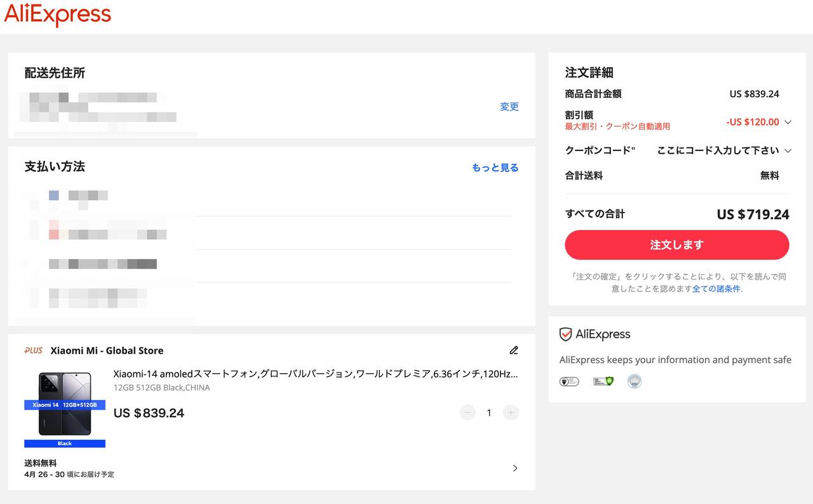Viewport: 813px width, 504px height.
Task: Open the 全ての諸条件 terms link
Action: (x=716, y=289)
